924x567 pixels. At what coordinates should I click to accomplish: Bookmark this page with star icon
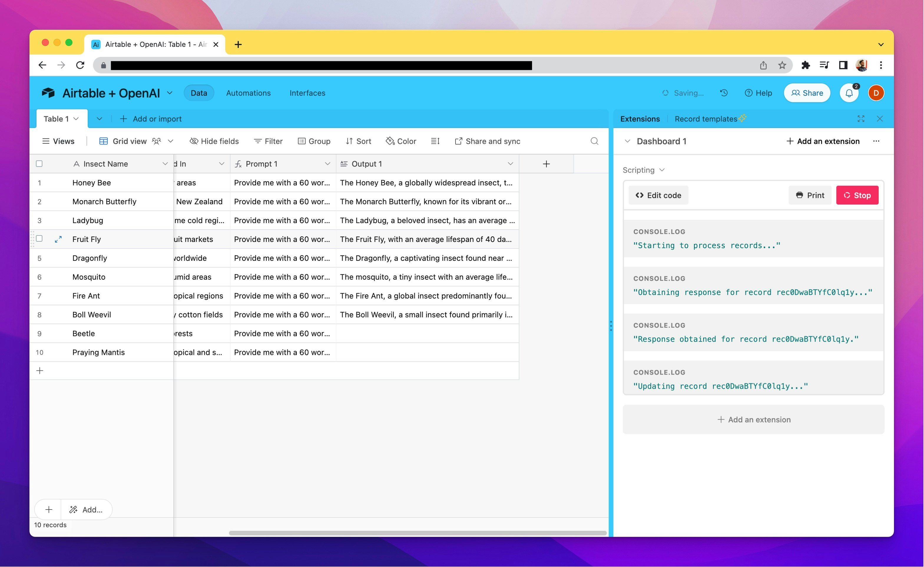pyautogui.click(x=782, y=65)
